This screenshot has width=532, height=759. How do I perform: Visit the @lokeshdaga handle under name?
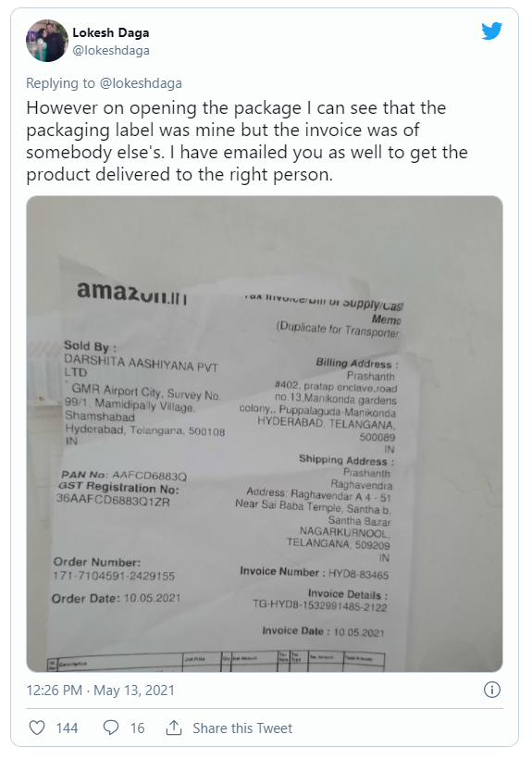(111, 50)
